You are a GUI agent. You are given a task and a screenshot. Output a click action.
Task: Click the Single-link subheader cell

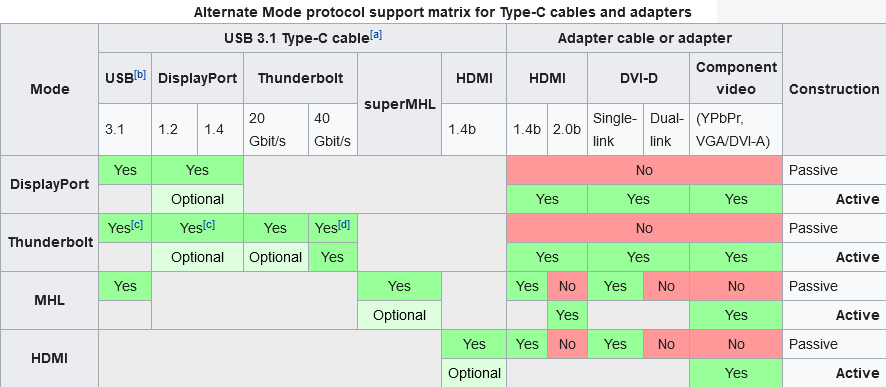(615, 129)
